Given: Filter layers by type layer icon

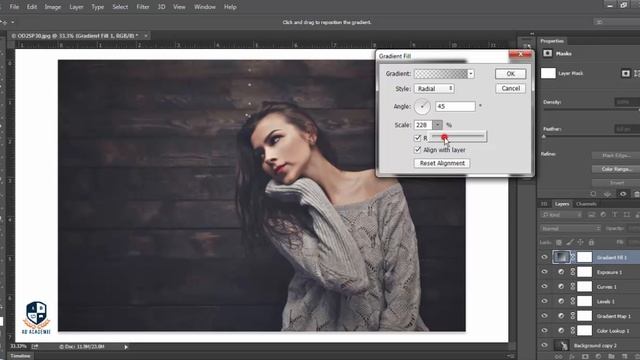Looking at the screenshot, I should 614,215.
